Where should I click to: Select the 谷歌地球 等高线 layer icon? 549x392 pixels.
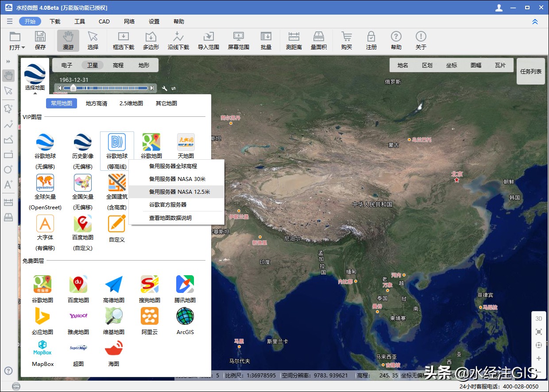(x=117, y=142)
